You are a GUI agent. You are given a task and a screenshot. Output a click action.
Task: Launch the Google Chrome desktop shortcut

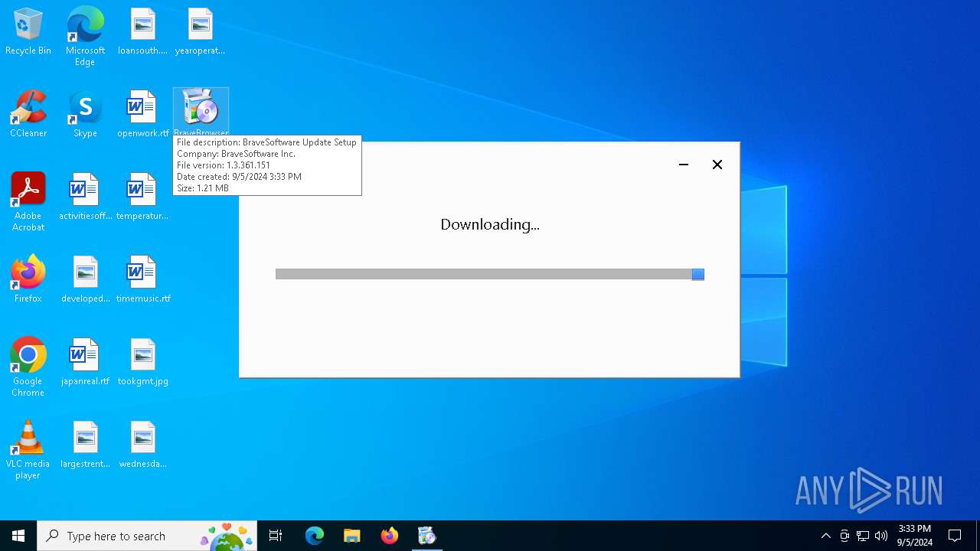tap(28, 367)
